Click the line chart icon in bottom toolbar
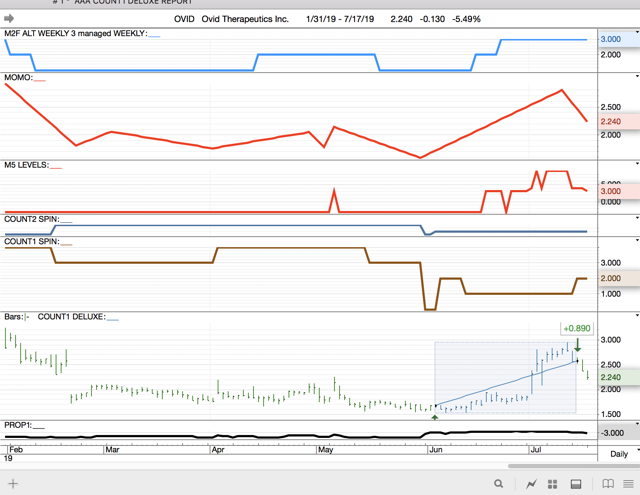 click(x=531, y=484)
